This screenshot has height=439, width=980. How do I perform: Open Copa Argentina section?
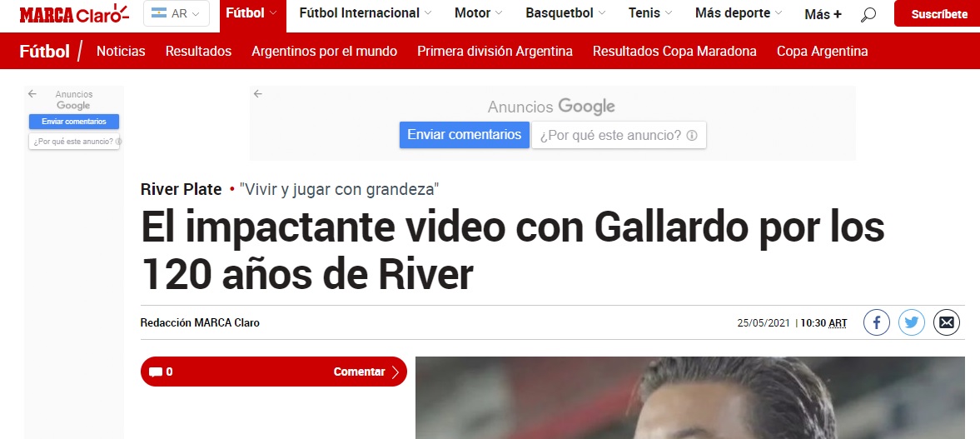click(x=822, y=52)
